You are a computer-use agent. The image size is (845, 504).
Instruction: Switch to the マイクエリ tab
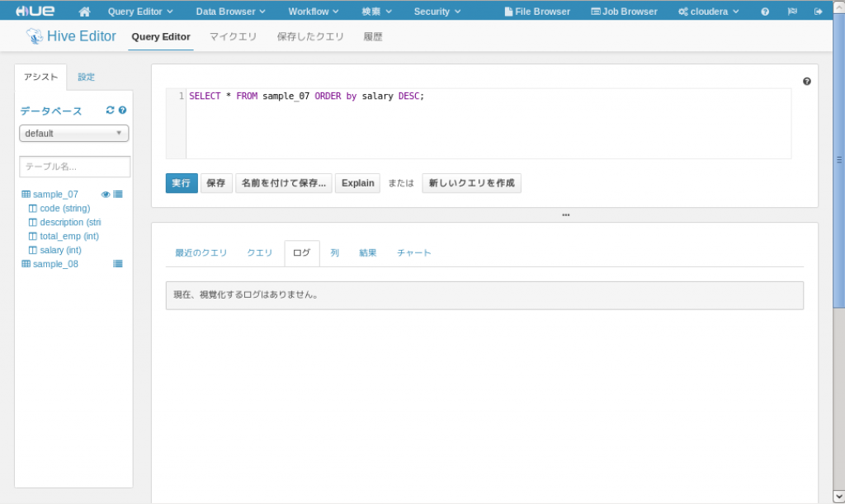coord(233,36)
